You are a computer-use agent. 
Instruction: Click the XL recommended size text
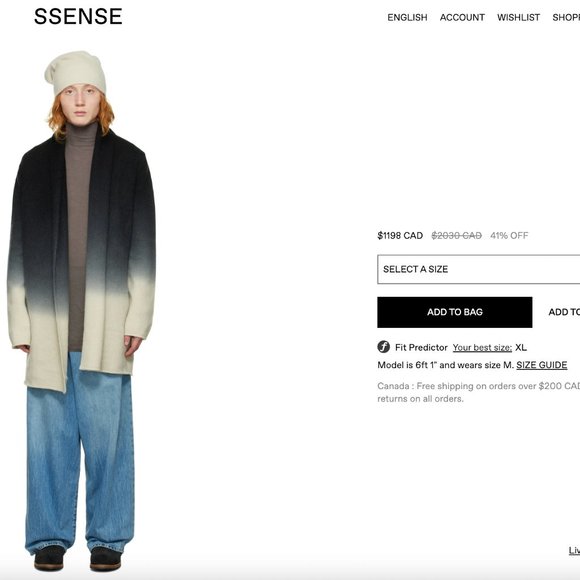point(521,348)
